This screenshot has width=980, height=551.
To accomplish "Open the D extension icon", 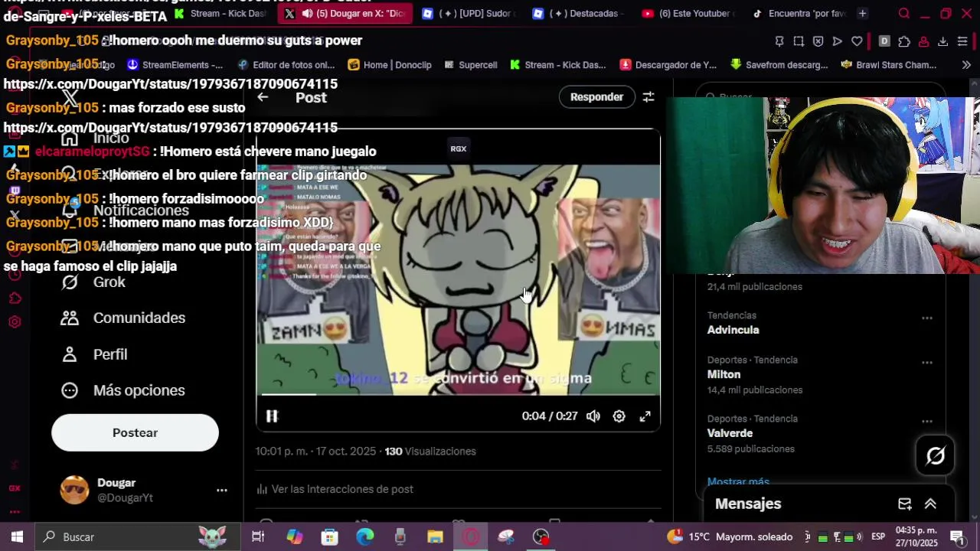I will 884,41.
